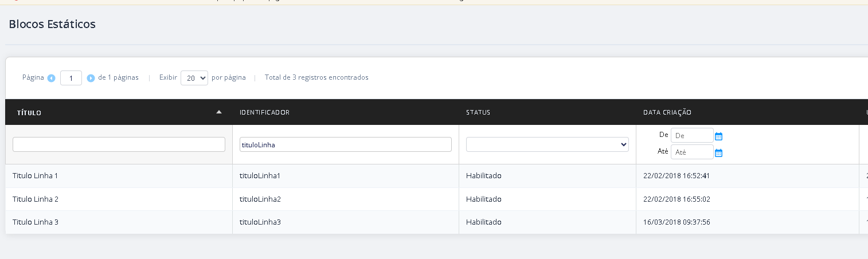This screenshot has height=259, width=868.
Task: Click the Título sort arrow
Action: 218,112
